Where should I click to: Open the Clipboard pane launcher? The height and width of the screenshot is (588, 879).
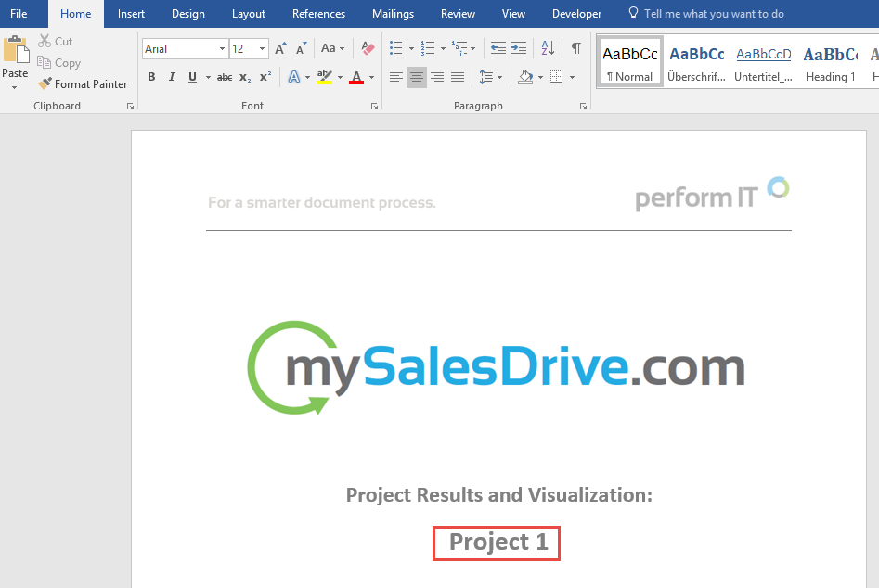(x=130, y=107)
